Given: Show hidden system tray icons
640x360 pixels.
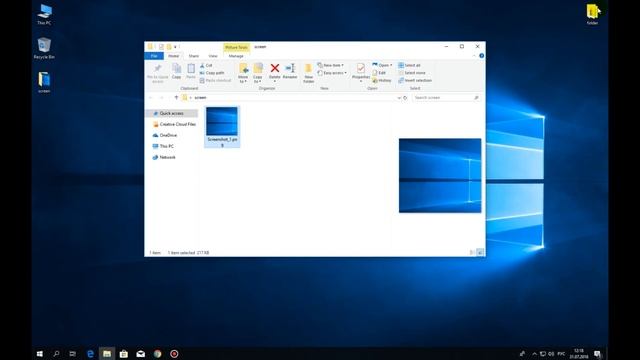Looking at the screenshot, I should pyautogui.click(x=534, y=353).
